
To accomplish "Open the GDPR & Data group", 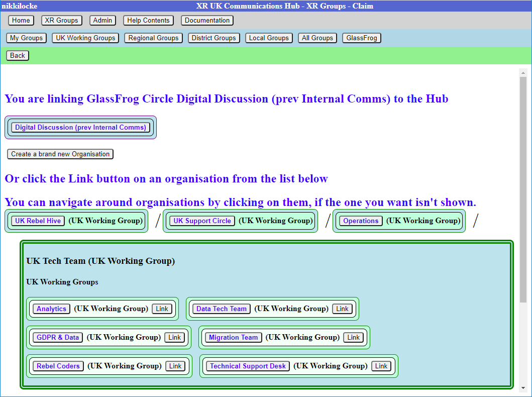I will click(58, 337).
